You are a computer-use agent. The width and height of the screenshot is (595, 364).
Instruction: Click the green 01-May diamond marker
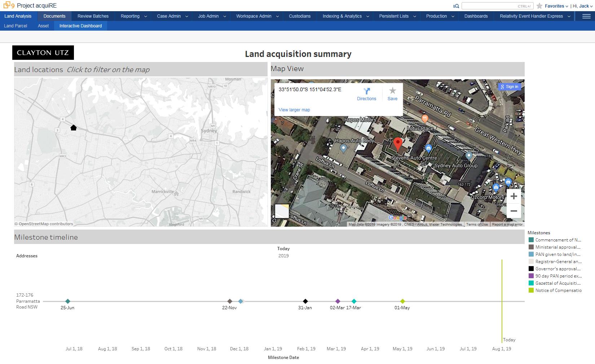click(403, 301)
